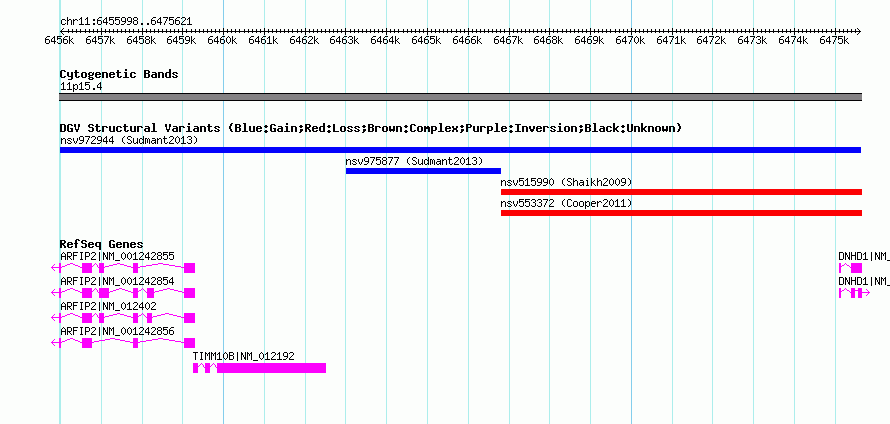Click the 6466k ruler tick label
Image resolution: width=890 pixels, height=424 pixels.
pos(468,41)
